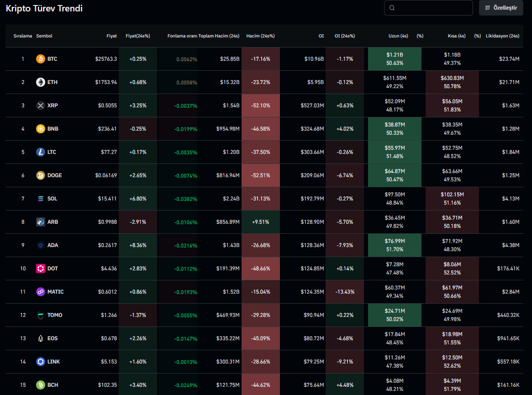Sort by Fonlama oranı column header
This screenshot has width=532, height=395.
point(182,36)
